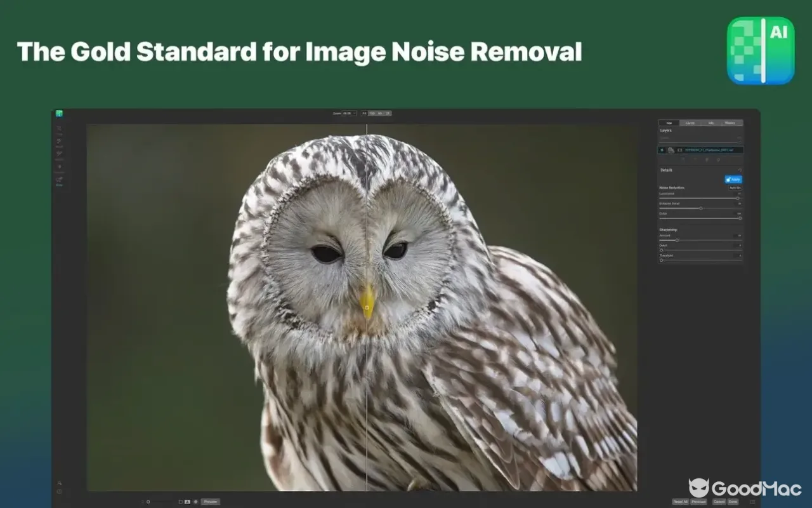Click the panel layout icon right of the bottom buttons
The height and width of the screenshot is (508, 812).
pyautogui.click(x=752, y=502)
